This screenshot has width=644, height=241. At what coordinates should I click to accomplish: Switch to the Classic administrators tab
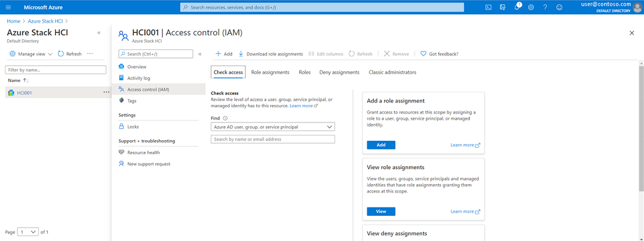coord(392,72)
